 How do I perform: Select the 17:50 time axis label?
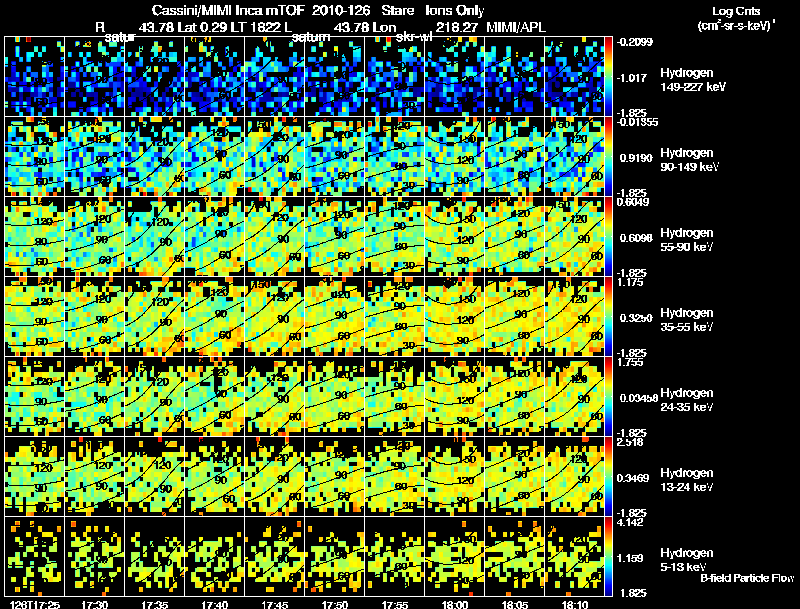coord(335,604)
